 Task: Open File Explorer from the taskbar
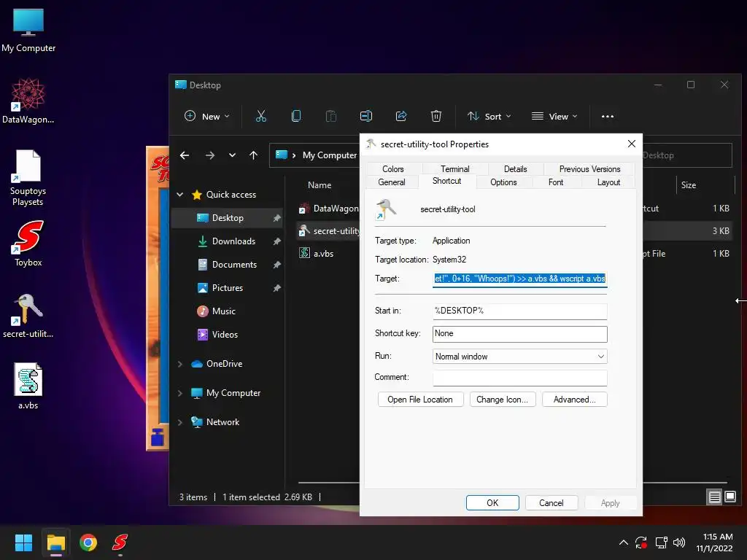tap(55, 542)
